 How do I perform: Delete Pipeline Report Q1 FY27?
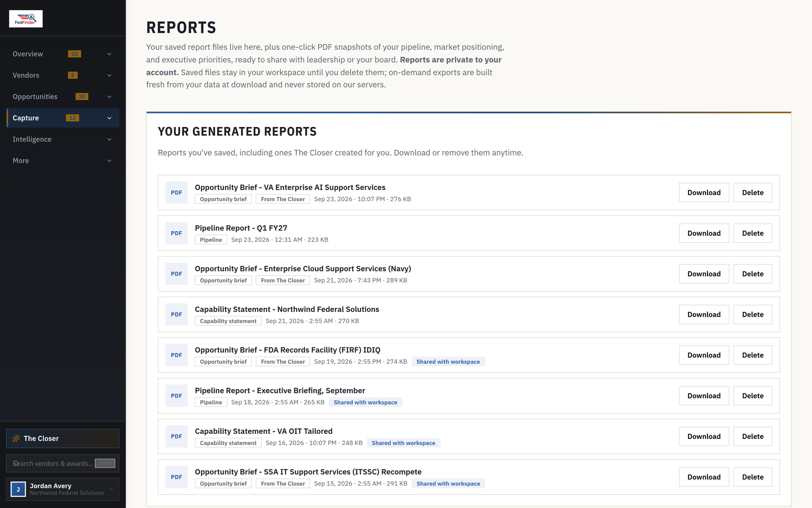coord(753,233)
